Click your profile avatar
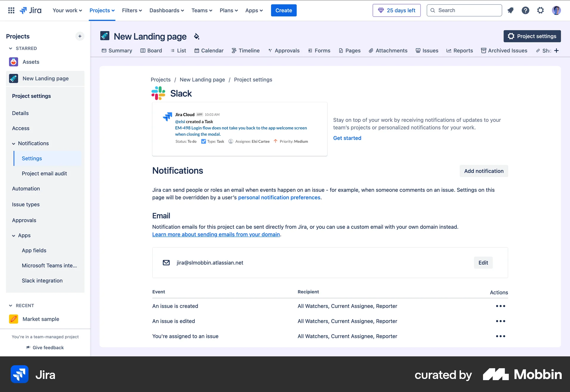570x392 pixels. tap(557, 10)
